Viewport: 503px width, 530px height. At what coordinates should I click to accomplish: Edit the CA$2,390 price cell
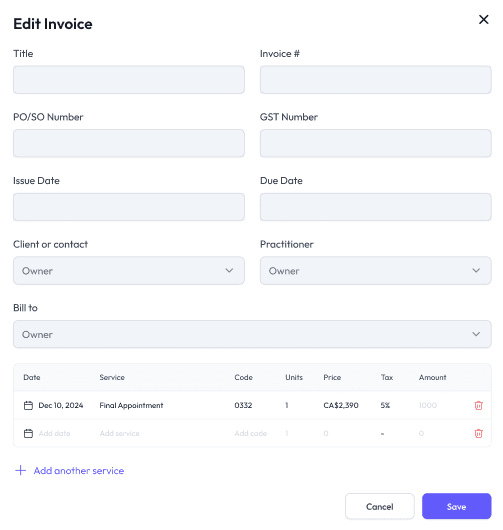(341, 405)
